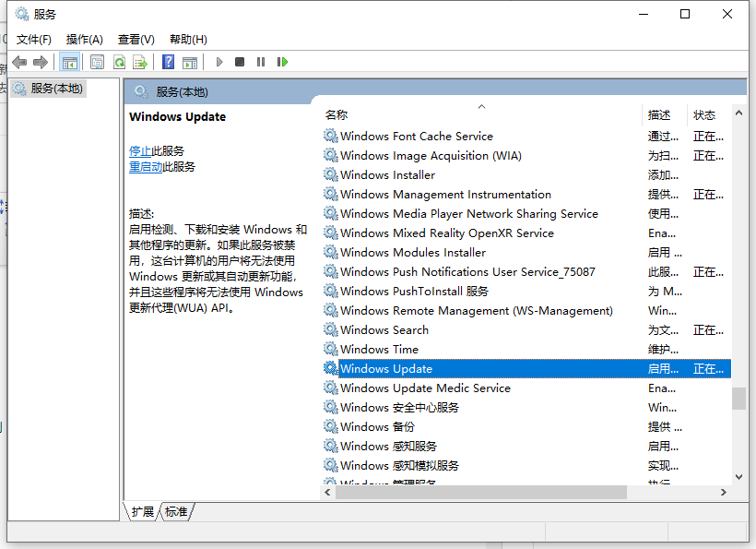Select Windows Management Instrumentation service

[x=526, y=194]
